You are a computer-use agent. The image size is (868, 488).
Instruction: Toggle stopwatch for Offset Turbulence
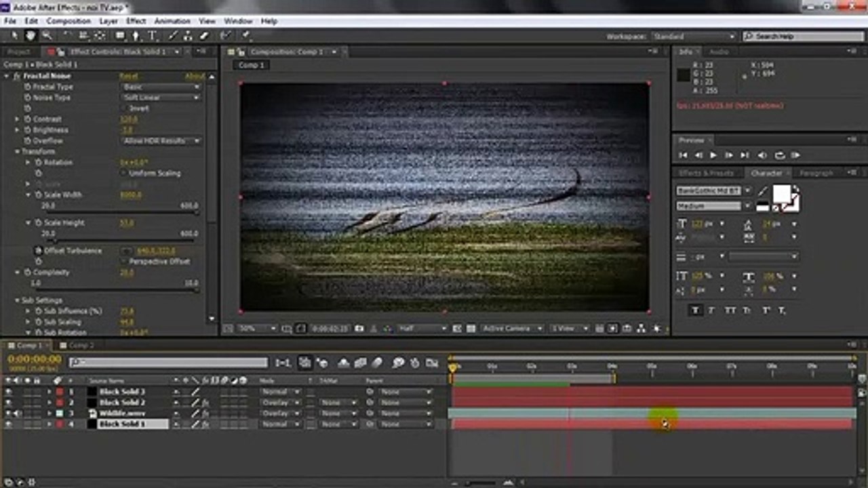[39, 251]
